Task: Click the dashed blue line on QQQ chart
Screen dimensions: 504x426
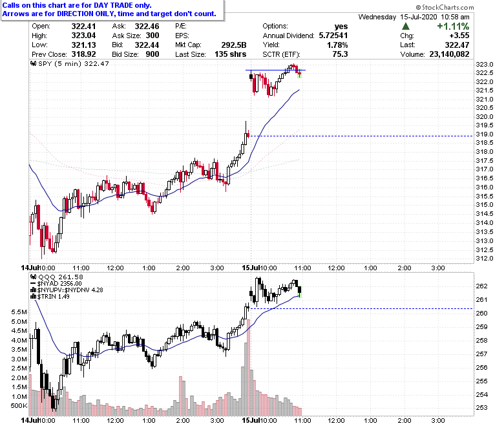Action: [361, 308]
